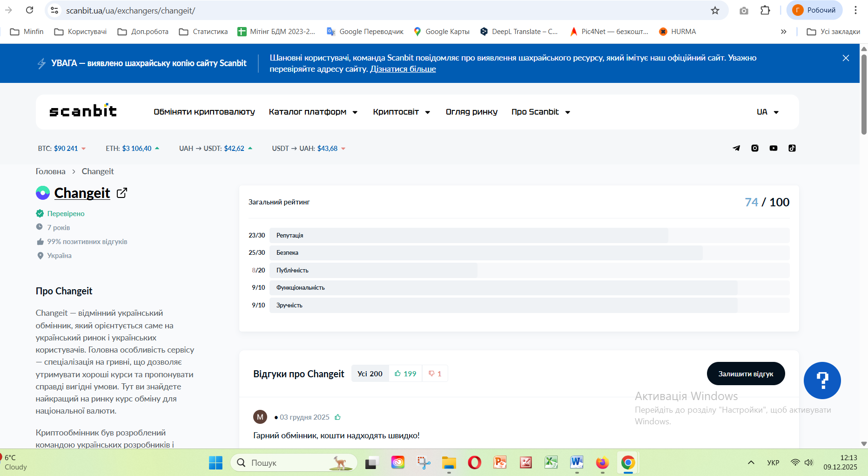868x476 pixels.
Task: Reload the page
Action: point(30,10)
